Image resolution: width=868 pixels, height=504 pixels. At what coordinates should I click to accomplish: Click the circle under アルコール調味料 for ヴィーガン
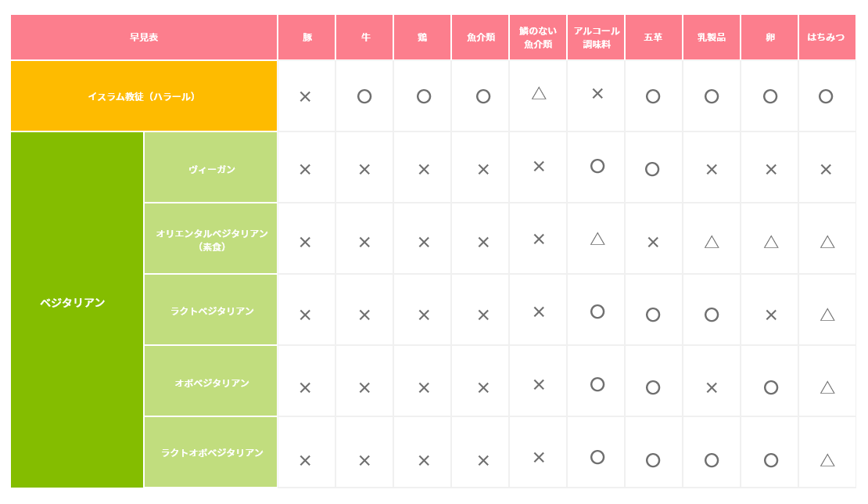pyautogui.click(x=597, y=166)
